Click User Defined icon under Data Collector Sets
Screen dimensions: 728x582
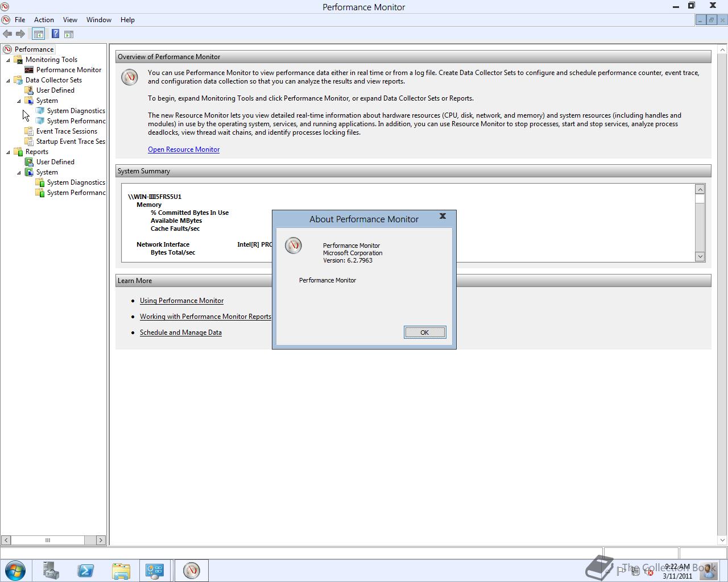click(x=29, y=90)
